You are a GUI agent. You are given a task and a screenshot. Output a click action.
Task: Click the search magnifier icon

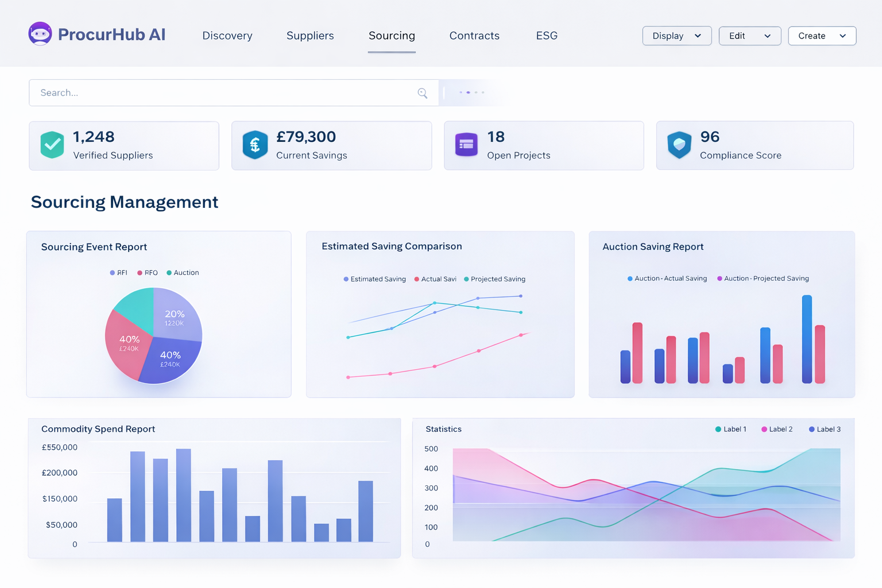423,92
